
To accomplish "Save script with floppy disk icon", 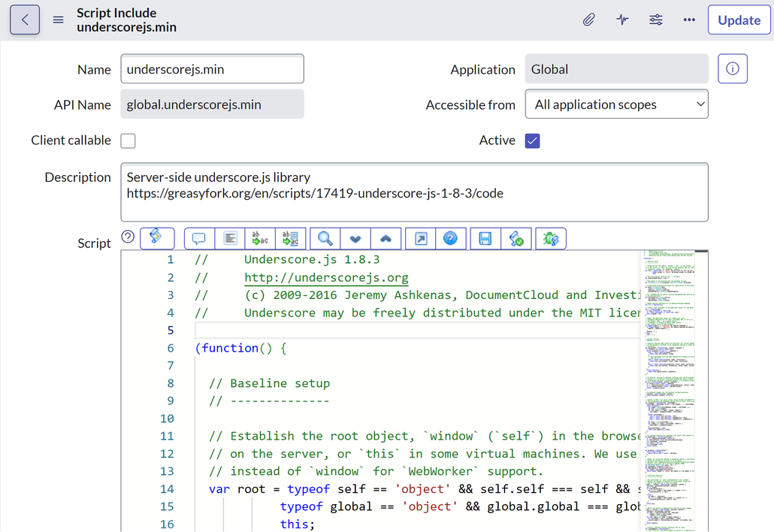I will (x=485, y=239).
